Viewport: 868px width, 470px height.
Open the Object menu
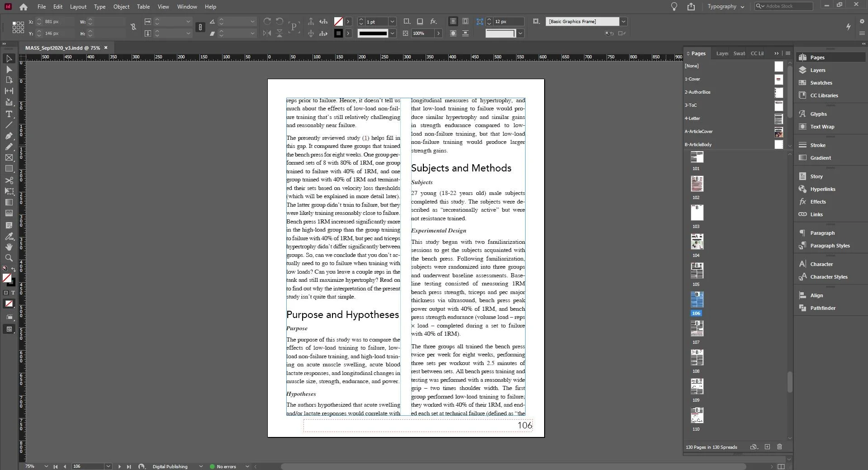[x=121, y=6]
